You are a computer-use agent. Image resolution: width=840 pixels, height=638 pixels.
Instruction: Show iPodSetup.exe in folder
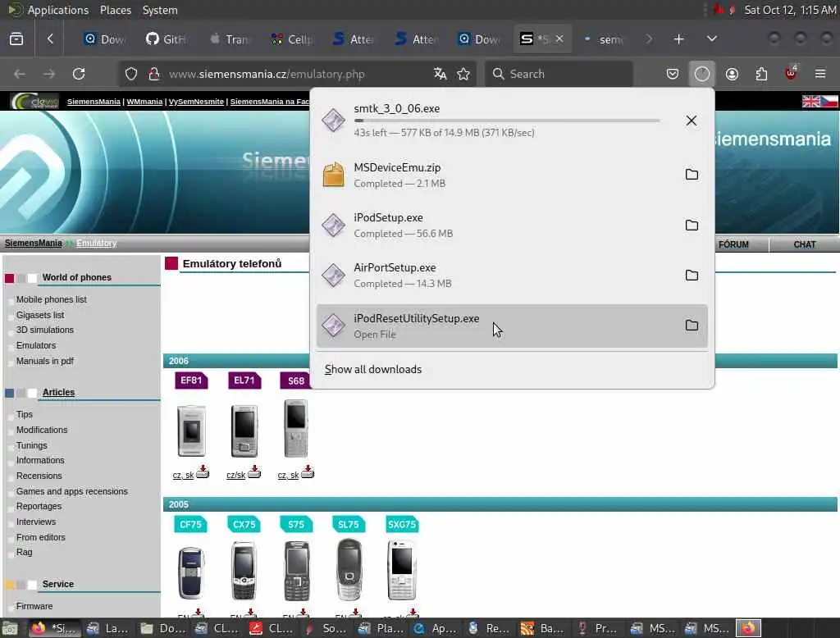tap(692, 225)
